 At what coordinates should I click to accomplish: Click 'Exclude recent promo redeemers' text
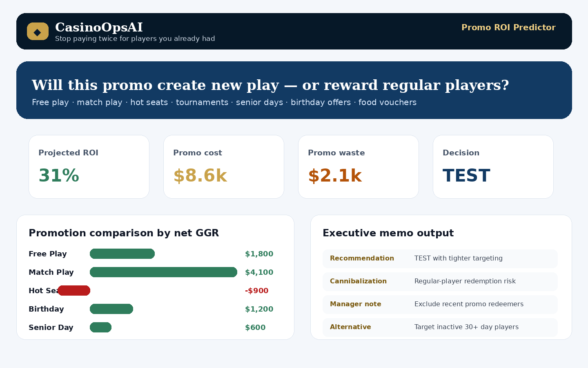pyautogui.click(x=469, y=304)
